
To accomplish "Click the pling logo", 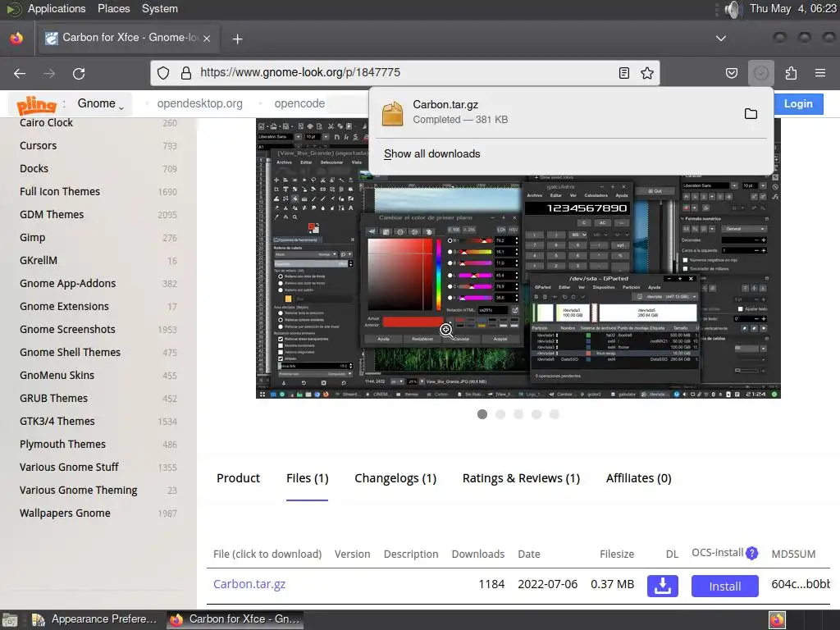I will click(36, 104).
